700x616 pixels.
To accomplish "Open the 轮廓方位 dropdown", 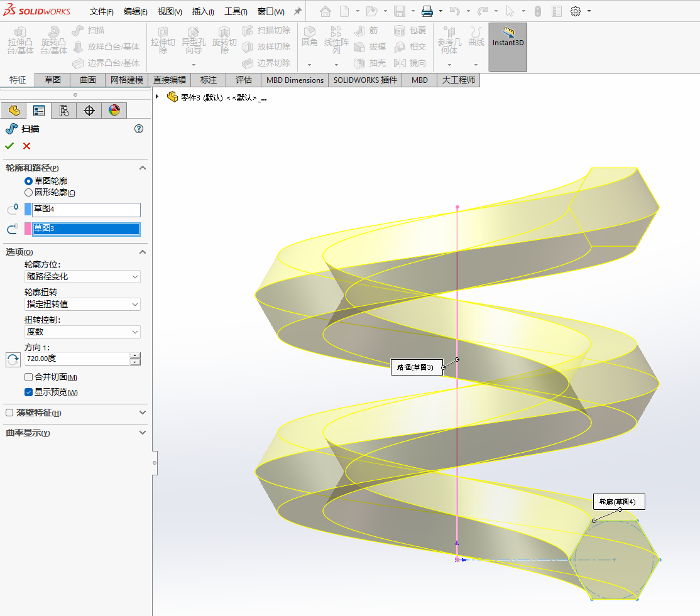I will tap(82, 276).
